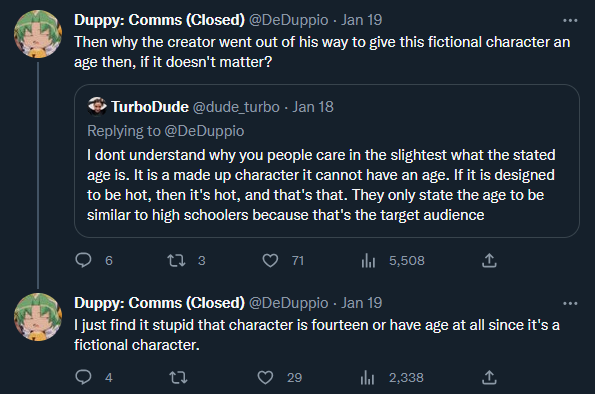The image size is (595, 394).
Task: Open the Jan 18 timestamp of quoted tweet
Action: (313, 107)
